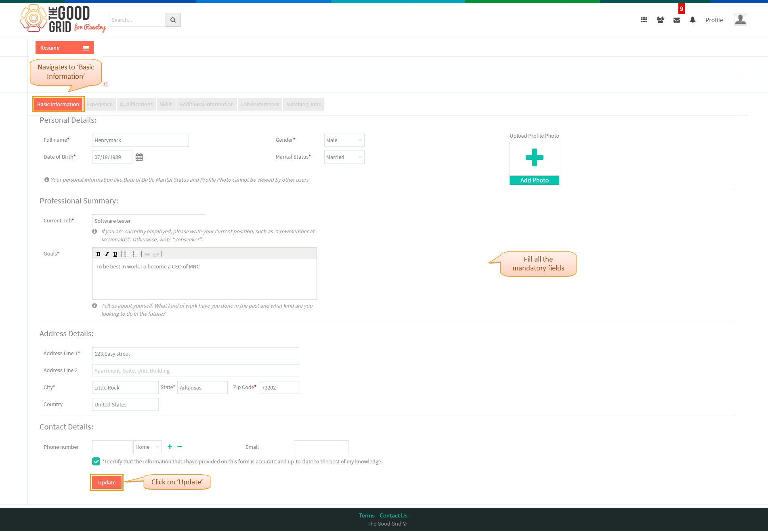Screen dimensions: 768x532
Task: Toggle italic in Goals editor
Action: coord(107,254)
